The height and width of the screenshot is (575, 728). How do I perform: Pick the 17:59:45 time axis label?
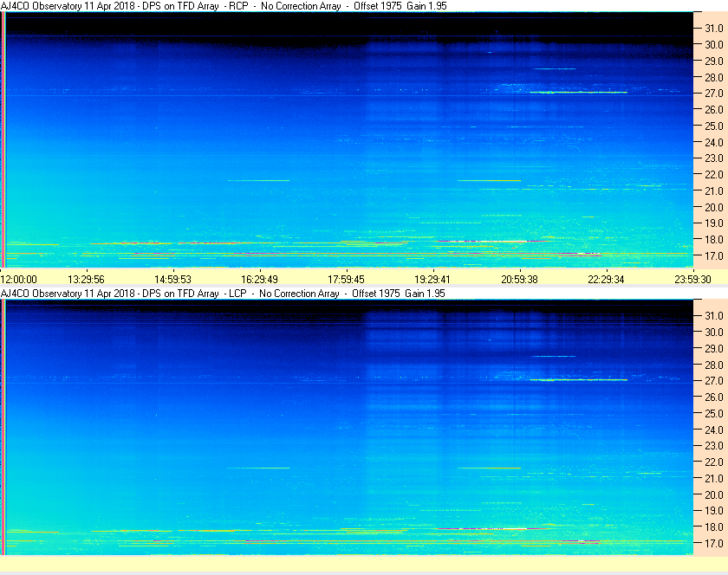[346, 280]
